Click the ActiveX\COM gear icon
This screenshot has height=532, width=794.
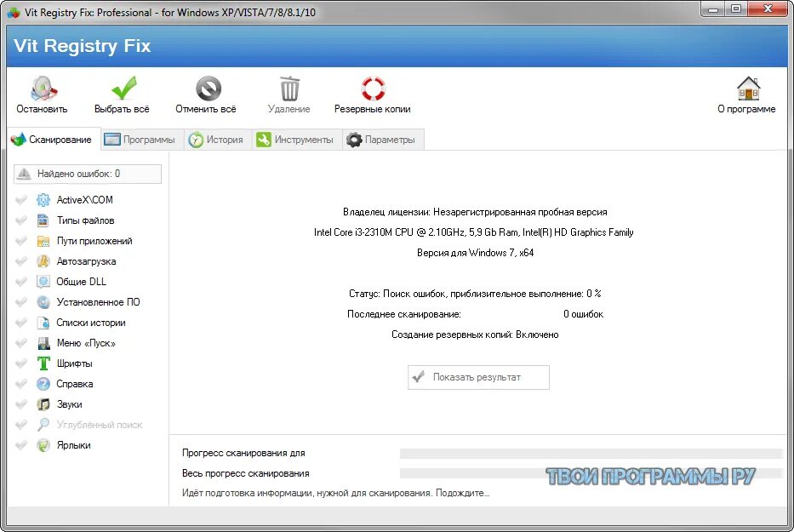coord(43,200)
